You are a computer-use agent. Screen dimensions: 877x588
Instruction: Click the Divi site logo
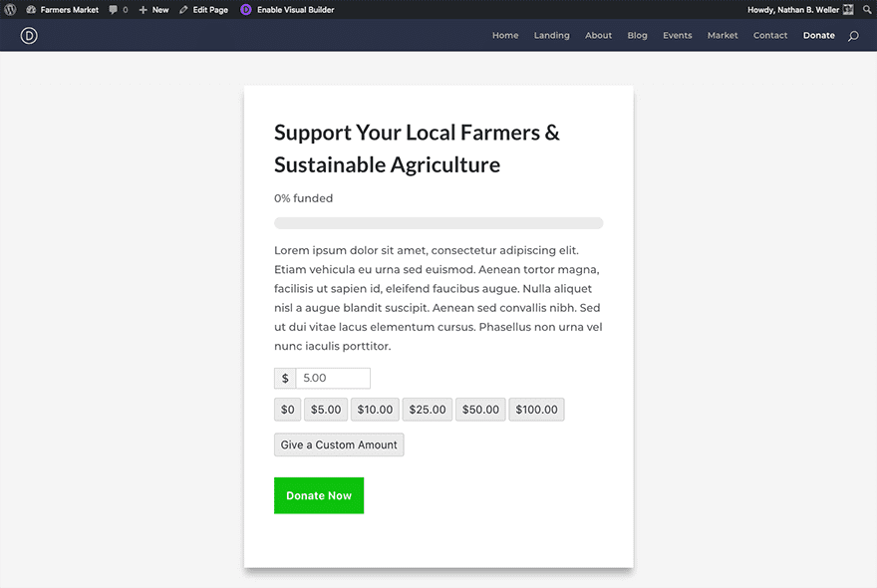tap(29, 36)
